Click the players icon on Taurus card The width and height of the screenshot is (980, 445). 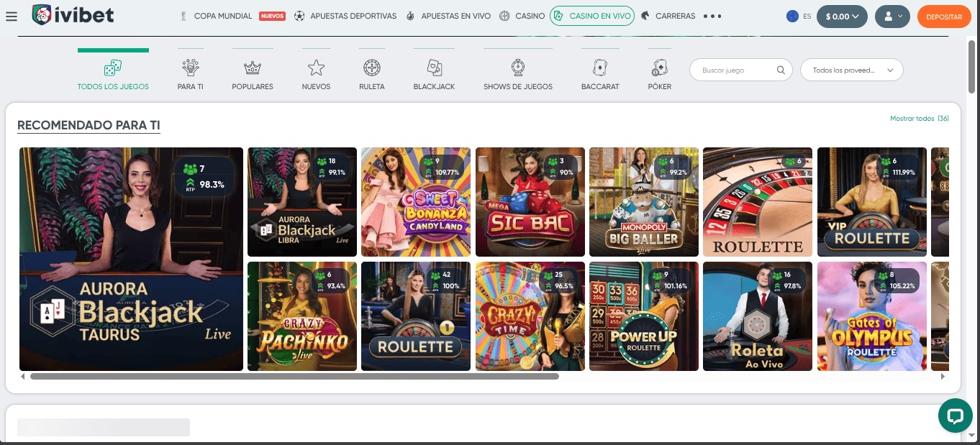tap(190, 170)
